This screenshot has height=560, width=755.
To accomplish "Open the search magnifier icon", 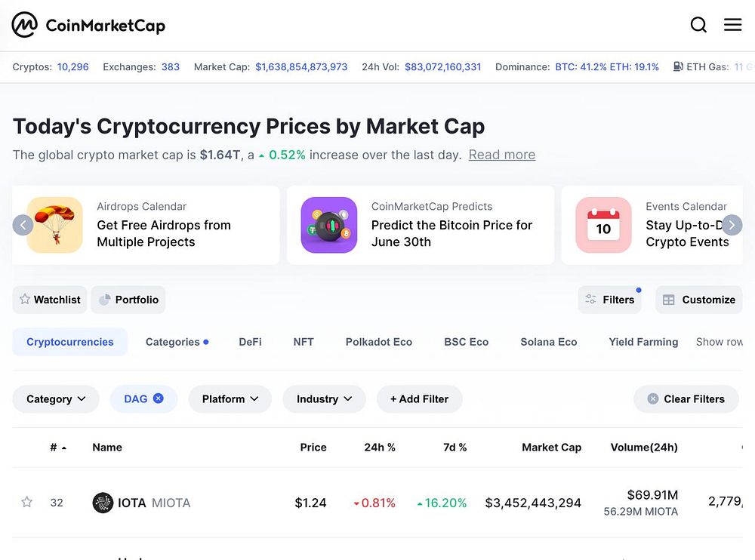I will point(698,25).
